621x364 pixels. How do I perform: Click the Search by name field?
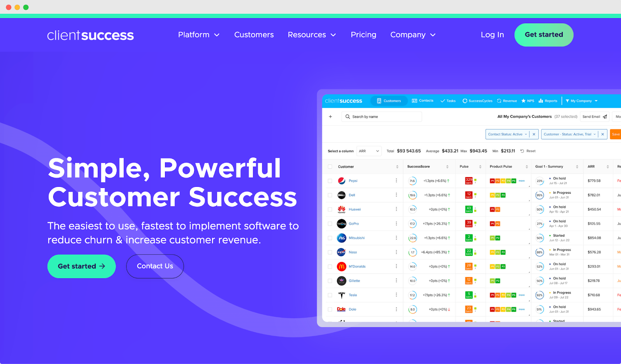382,117
